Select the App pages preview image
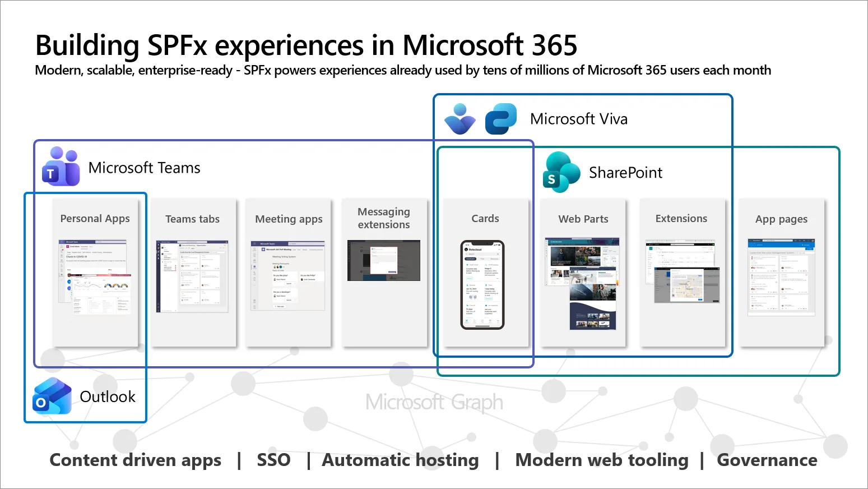The height and width of the screenshot is (489, 868). pos(781,277)
